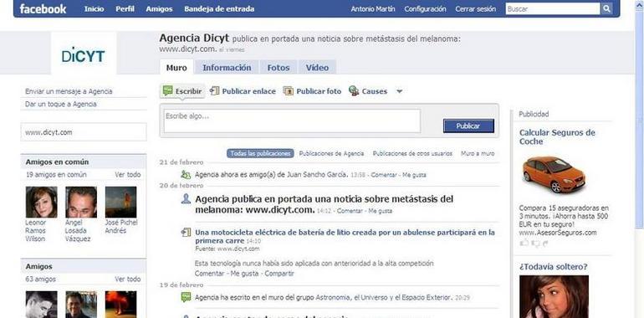Click www.dicyt.com in left sidebar box
The image size is (644, 318).
(49, 132)
